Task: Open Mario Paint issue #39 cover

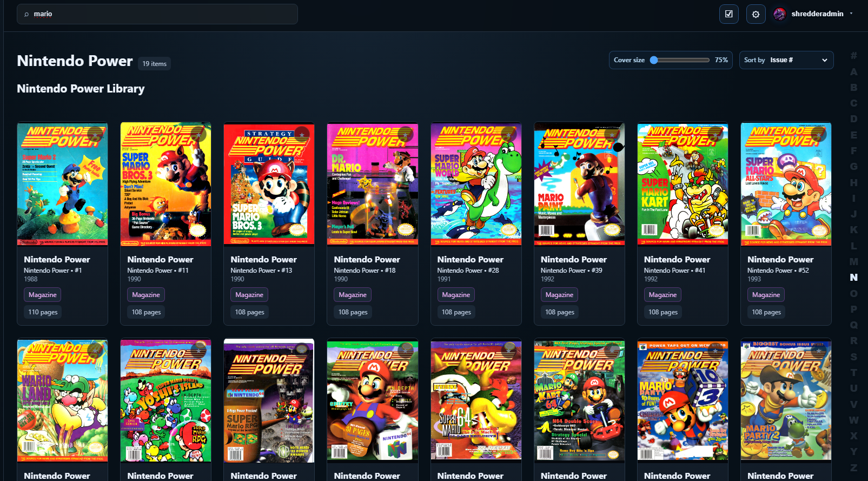Action: [x=579, y=184]
